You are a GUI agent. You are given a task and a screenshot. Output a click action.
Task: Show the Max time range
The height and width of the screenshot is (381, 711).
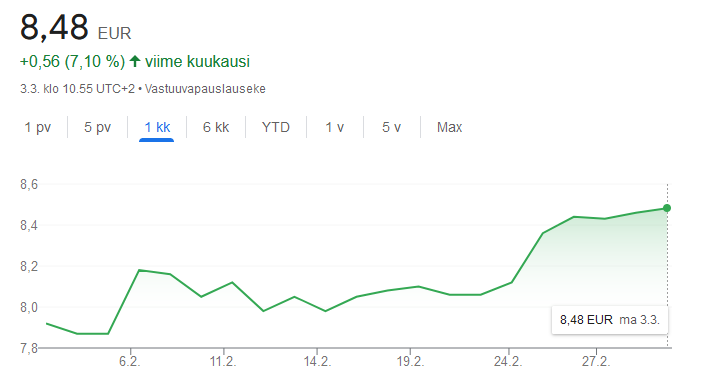pos(449,127)
